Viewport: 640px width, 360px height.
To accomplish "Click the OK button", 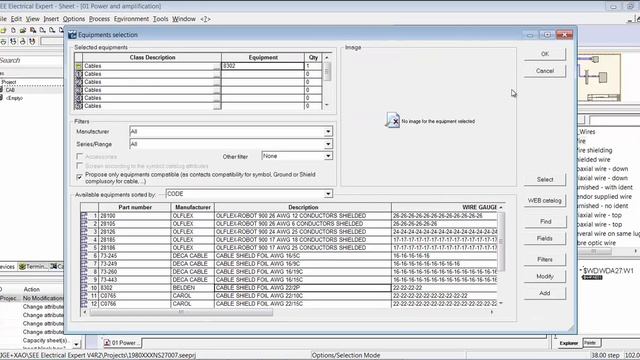I will click(x=544, y=54).
